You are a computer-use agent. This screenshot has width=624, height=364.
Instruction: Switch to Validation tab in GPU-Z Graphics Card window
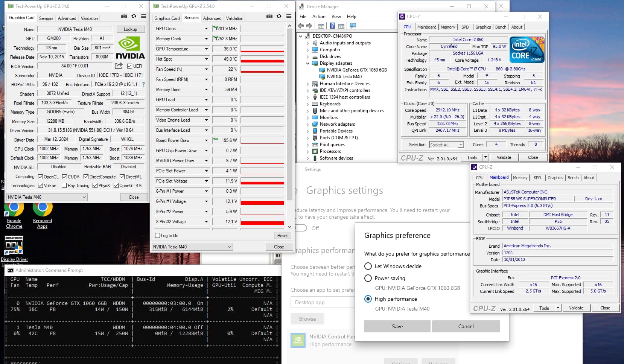89,18
